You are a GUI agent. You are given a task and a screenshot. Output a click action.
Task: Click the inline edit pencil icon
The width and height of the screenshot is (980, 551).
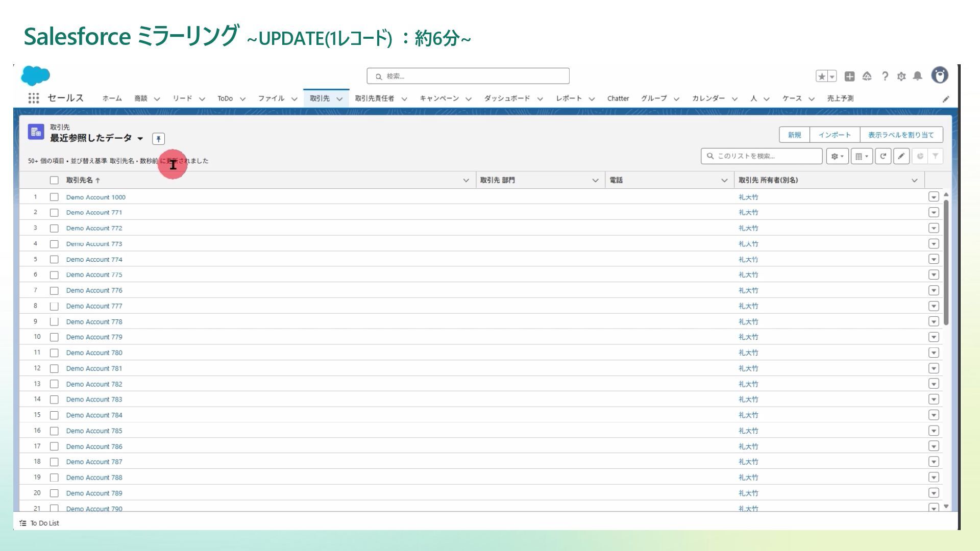901,156
